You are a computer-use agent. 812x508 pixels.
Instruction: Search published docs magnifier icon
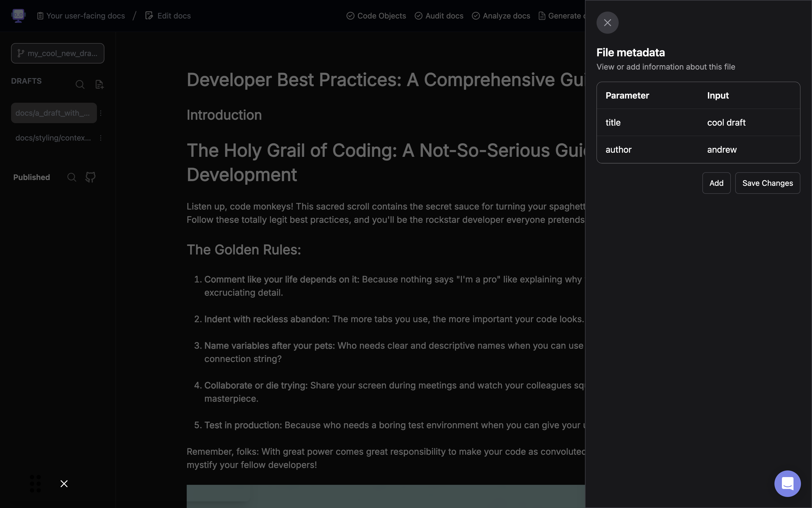click(x=72, y=177)
